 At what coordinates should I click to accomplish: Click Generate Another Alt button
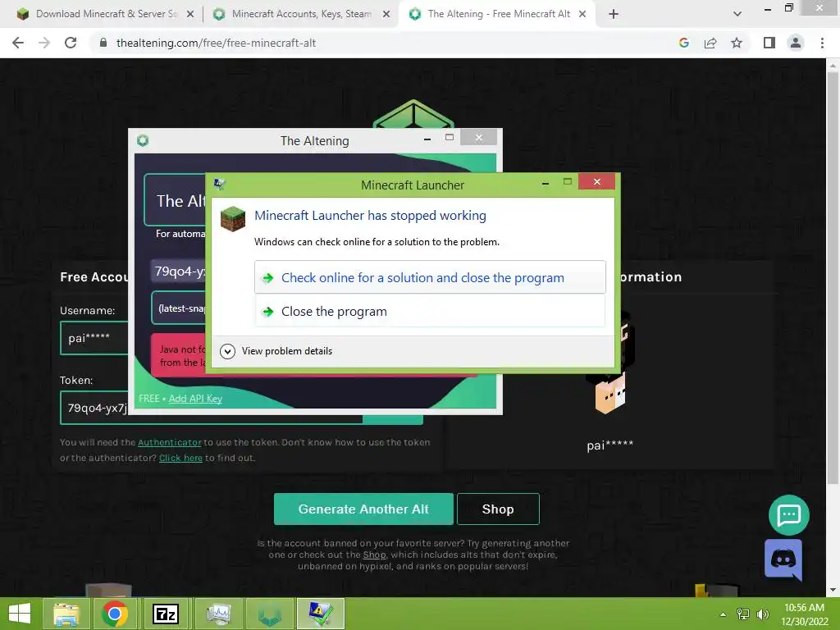point(363,509)
